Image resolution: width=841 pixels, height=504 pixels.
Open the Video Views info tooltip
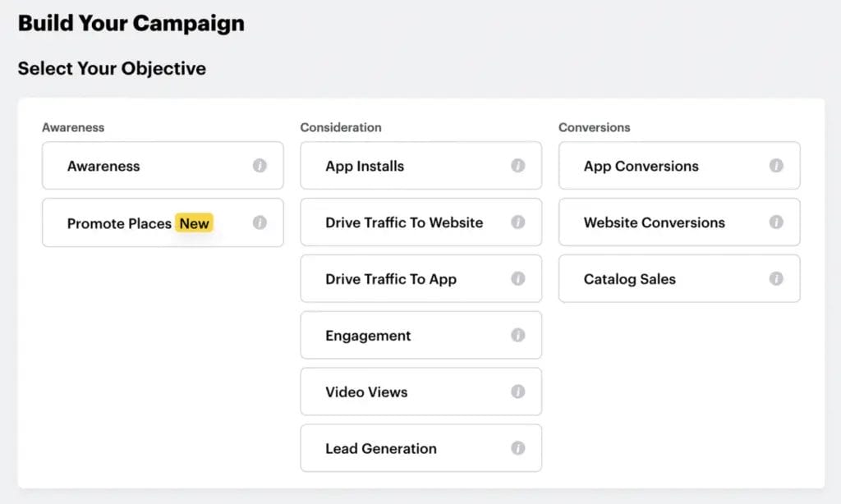pyautogui.click(x=519, y=392)
